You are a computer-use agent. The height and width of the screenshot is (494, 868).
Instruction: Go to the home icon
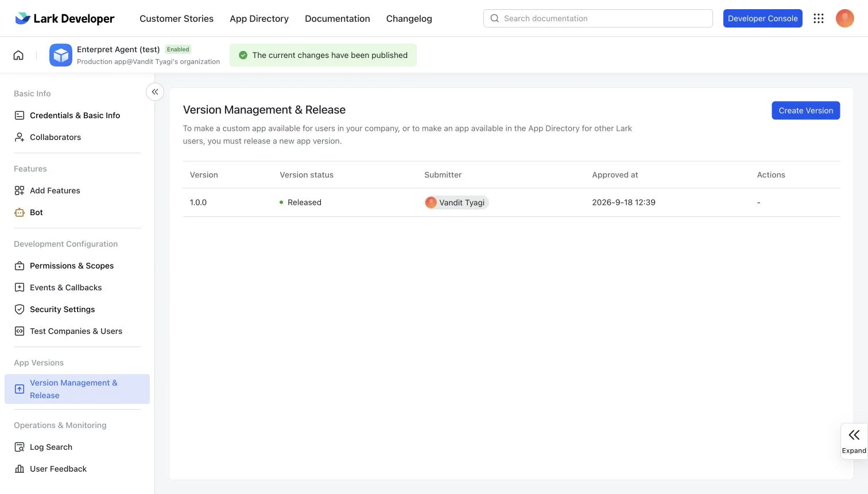coord(18,55)
